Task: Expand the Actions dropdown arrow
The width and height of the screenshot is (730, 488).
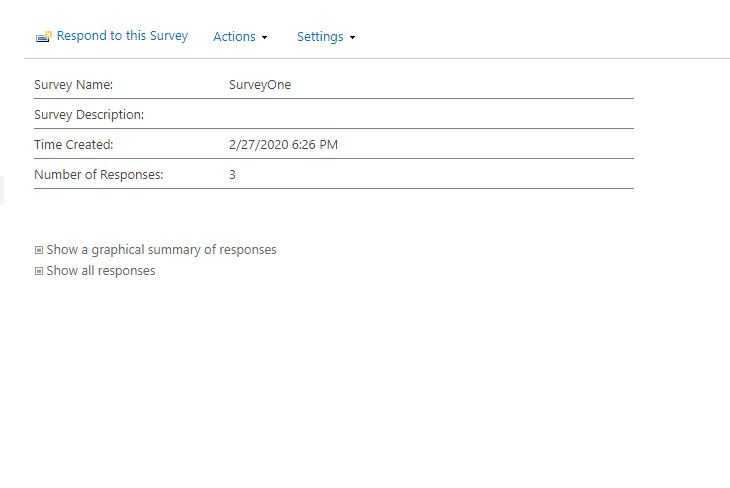Action: pyautogui.click(x=265, y=38)
